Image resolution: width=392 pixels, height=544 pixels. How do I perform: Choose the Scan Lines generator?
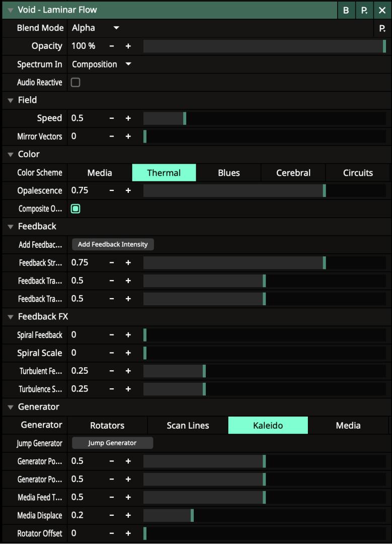coord(188,425)
